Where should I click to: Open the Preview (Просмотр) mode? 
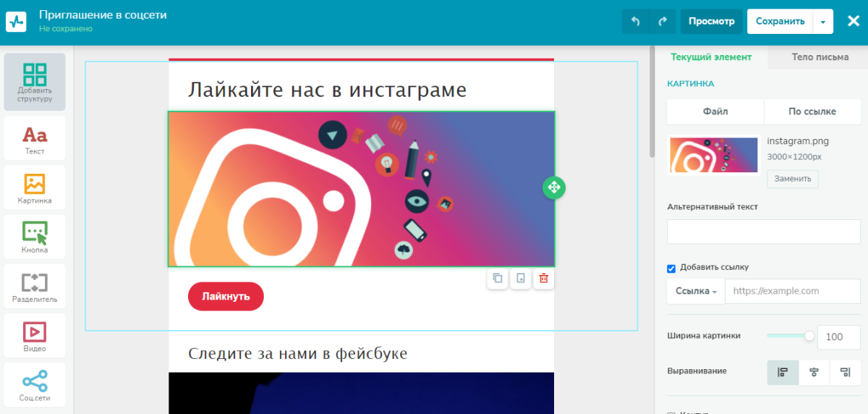click(x=712, y=21)
